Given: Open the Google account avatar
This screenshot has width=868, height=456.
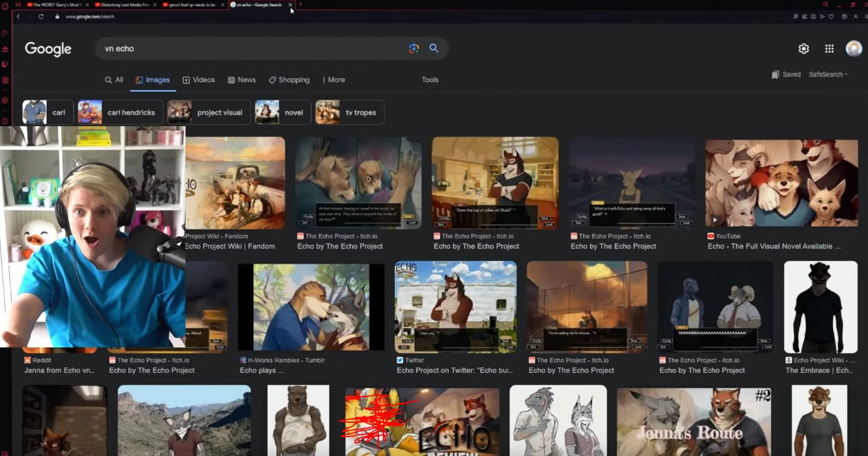Looking at the screenshot, I should (x=854, y=49).
